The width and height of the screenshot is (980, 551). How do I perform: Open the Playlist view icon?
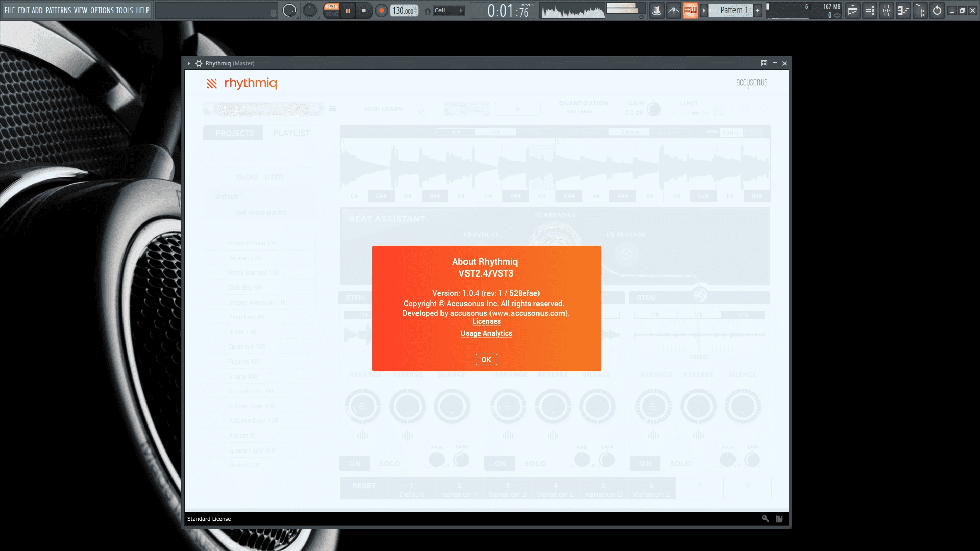click(853, 10)
